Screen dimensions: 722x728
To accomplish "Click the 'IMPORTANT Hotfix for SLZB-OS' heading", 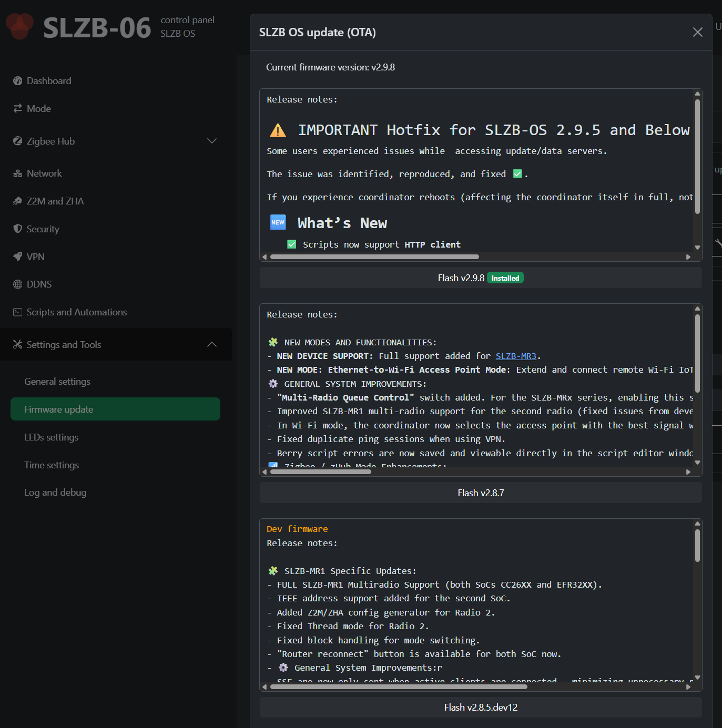I will tap(494, 130).
